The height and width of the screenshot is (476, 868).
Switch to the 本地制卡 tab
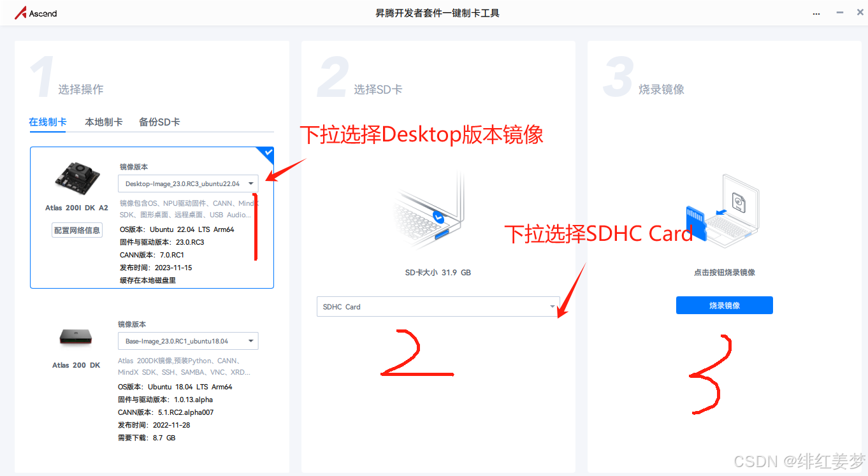104,122
